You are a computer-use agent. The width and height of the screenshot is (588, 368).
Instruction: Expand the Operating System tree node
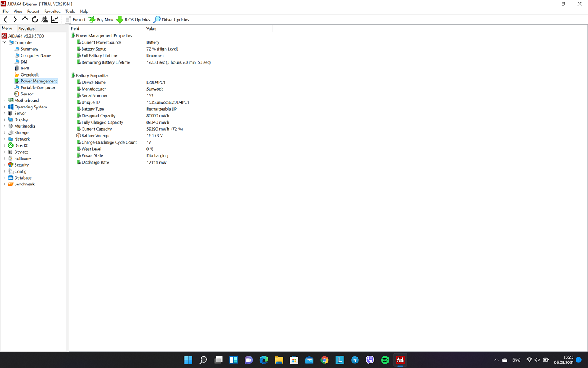coord(4,107)
